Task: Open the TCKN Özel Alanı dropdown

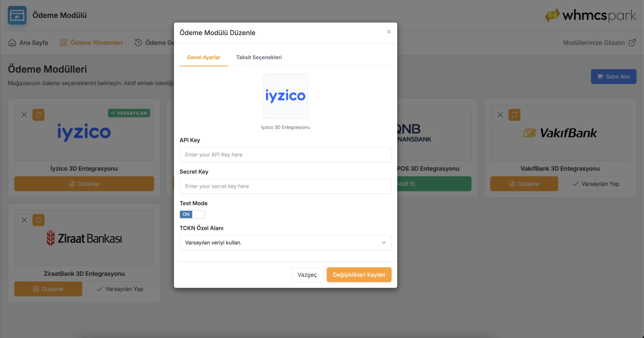Action: (285, 242)
